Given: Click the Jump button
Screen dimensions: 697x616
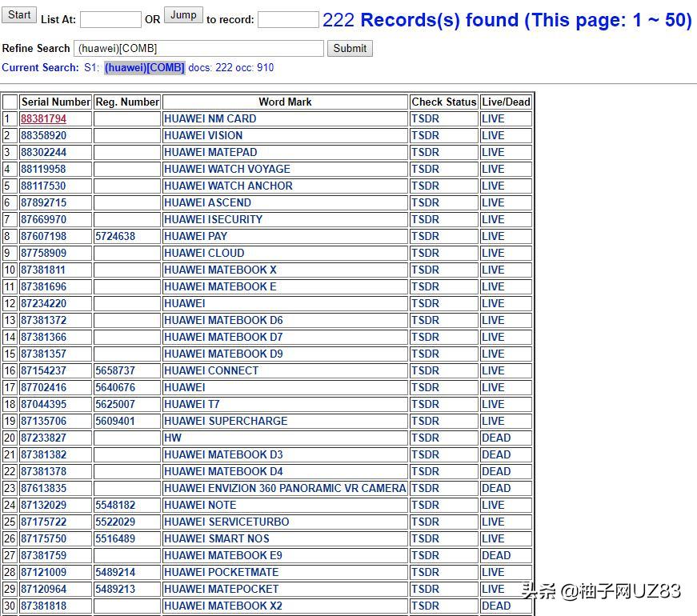Looking at the screenshot, I should pos(183,15).
